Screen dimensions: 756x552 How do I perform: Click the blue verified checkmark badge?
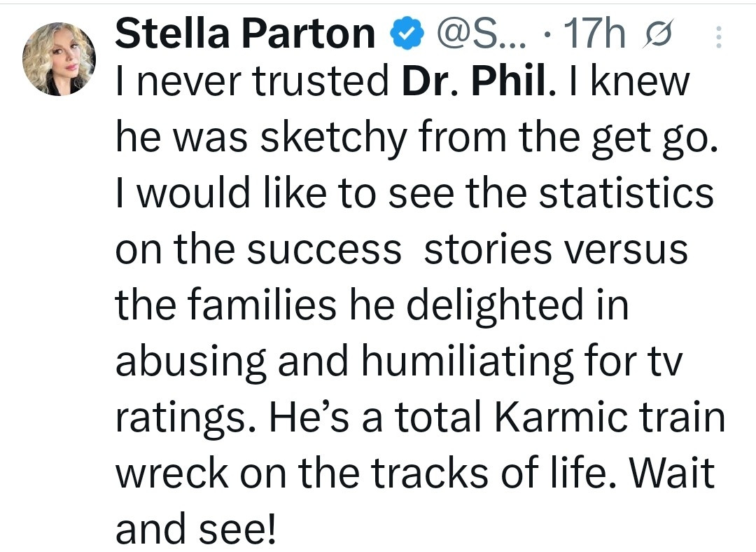[x=407, y=34]
